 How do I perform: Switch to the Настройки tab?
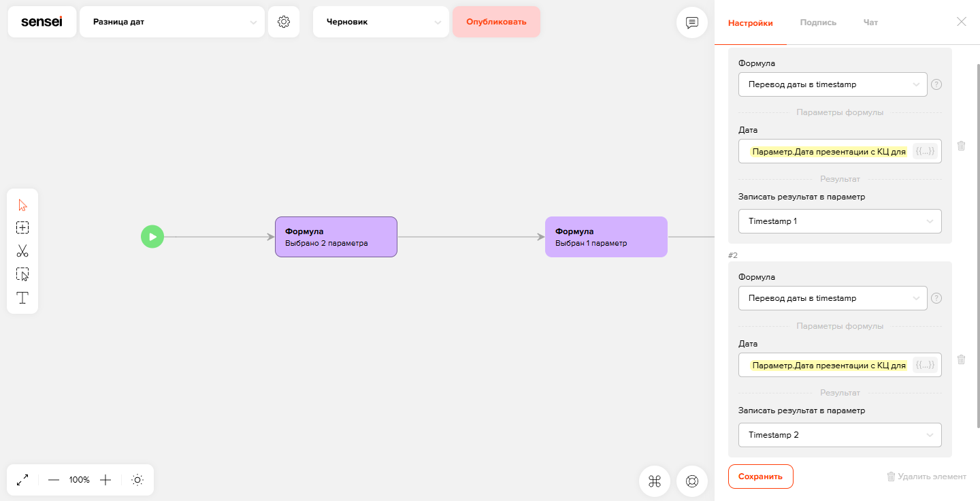click(751, 22)
